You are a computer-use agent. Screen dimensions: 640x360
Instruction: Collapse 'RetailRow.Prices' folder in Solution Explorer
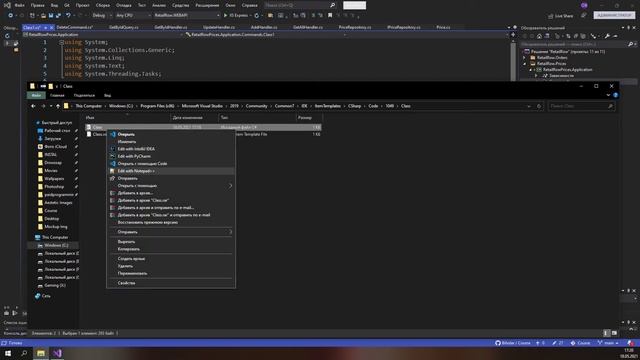(525, 64)
